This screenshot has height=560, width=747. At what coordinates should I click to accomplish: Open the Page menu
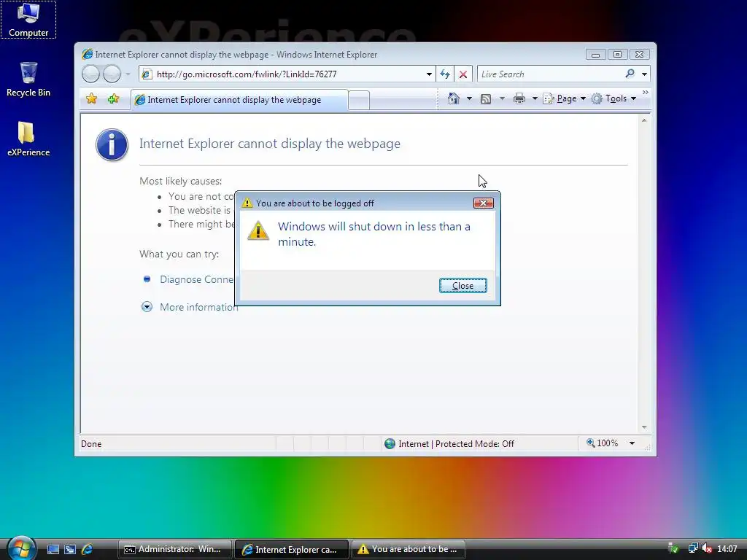pyautogui.click(x=564, y=98)
